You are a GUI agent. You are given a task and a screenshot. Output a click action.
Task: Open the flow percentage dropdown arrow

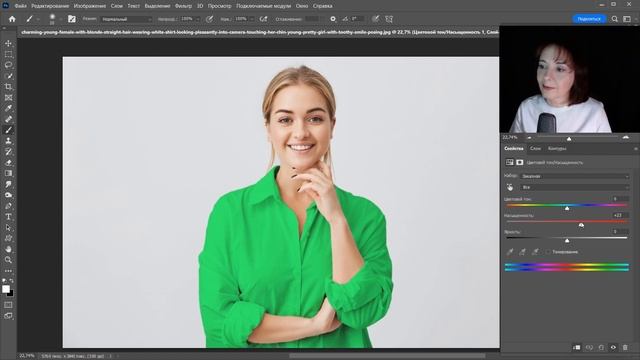click(x=251, y=19)
